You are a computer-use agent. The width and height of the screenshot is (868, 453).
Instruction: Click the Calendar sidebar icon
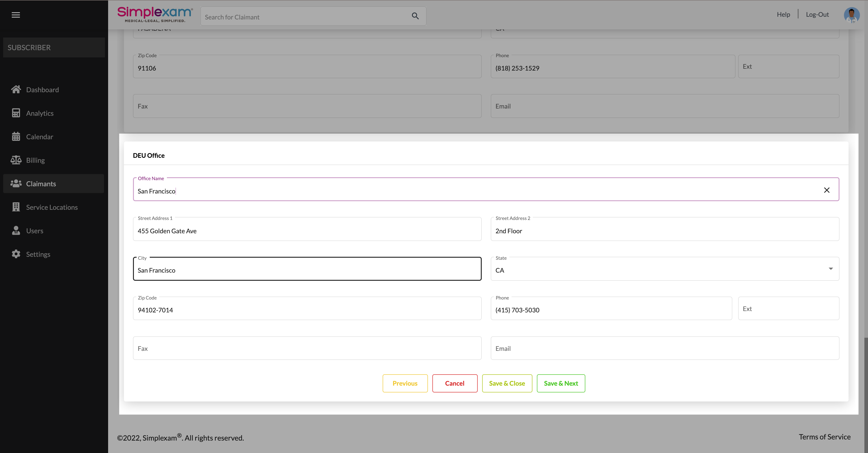point(16,136)
